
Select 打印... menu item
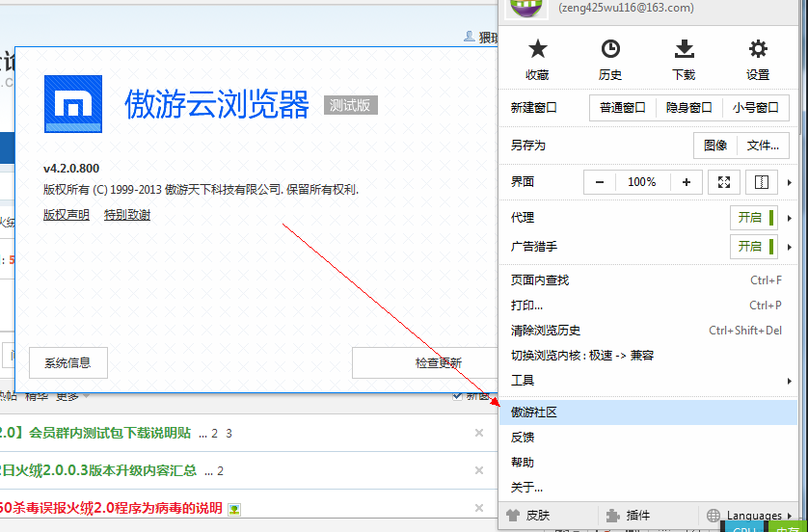click(x=648, y=305)
